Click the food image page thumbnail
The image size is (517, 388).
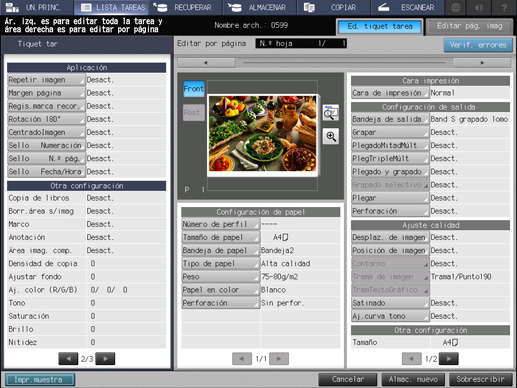pyautogui.click(x=262, y=135)
